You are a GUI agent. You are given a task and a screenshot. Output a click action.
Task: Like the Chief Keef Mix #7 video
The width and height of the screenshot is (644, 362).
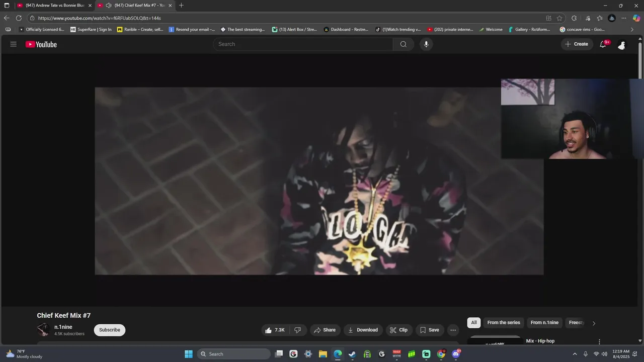click(x=275, y=330)
